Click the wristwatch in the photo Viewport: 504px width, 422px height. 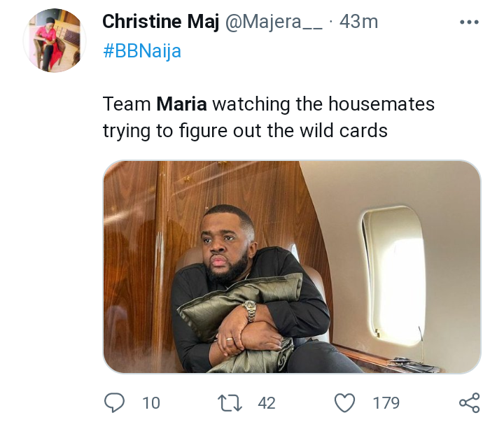249,310
